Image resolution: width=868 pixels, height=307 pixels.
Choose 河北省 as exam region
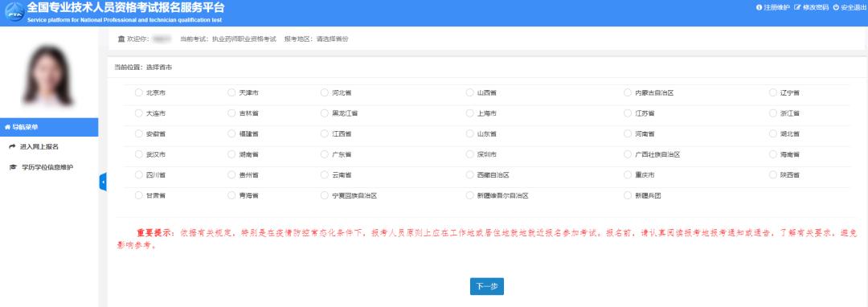tap(325, 92)
